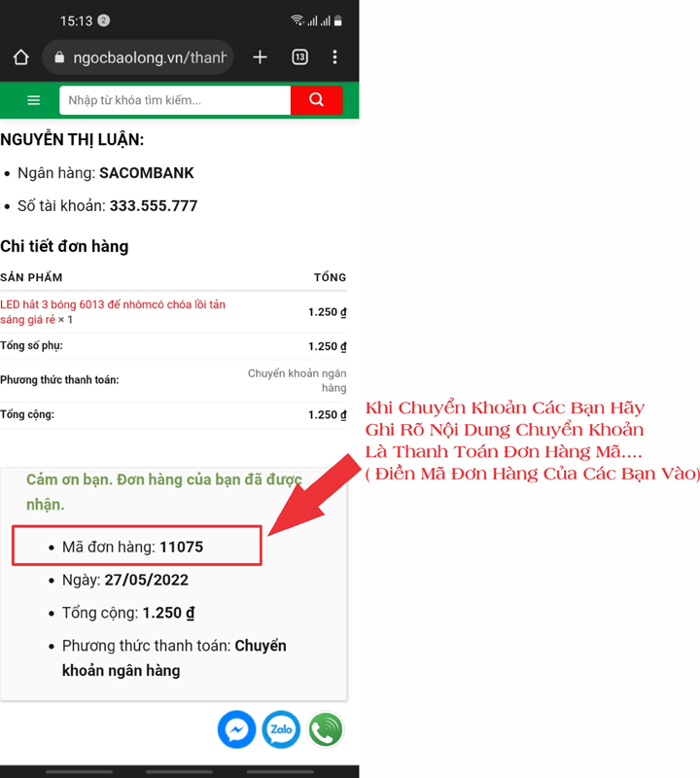This screenshot has width=700, height=778.
Task: Open the site hamburger menu
Action: click(x=34, y=100)
